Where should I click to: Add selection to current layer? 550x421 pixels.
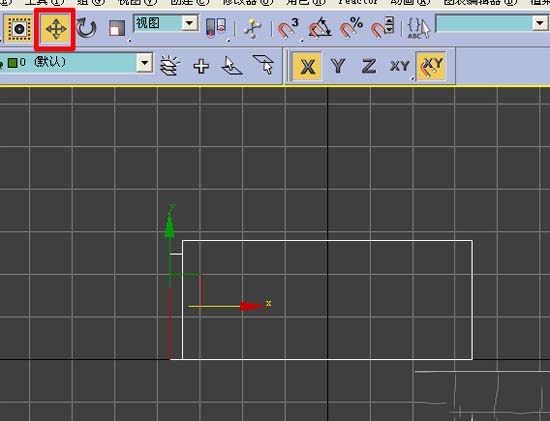pyautogui.click(x=232, y=66)
